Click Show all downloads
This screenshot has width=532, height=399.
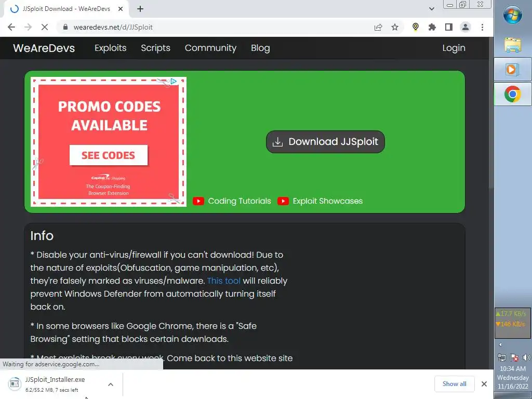pyautogui.click(x=454, y=384)
